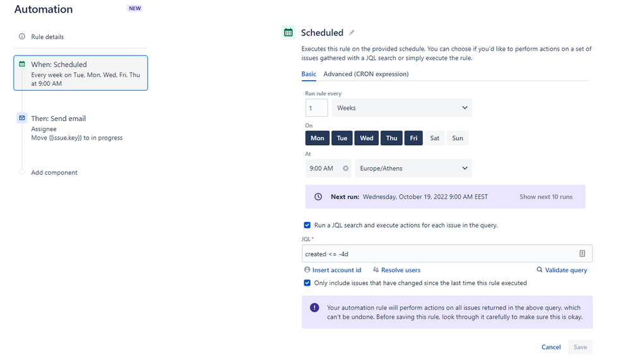Click the magnifier icon for Validate query

(540, 269)
